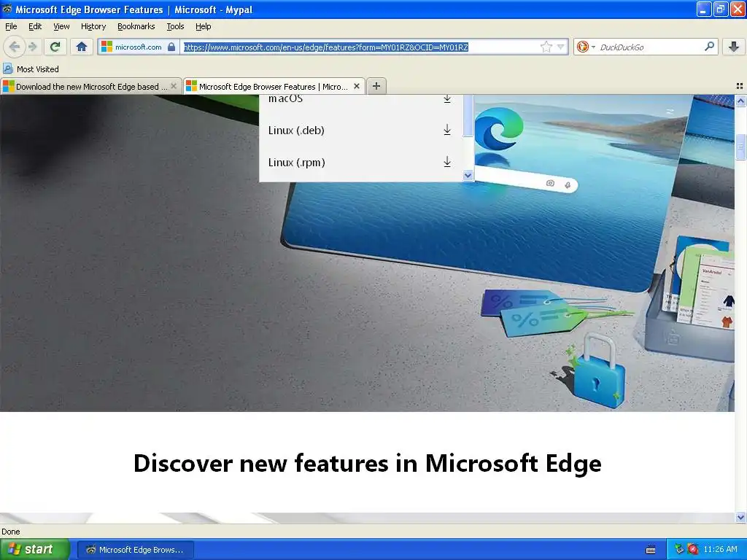Click the page scrollbar down arrow
The height and width of the screenshot is (560, 747).
(740, 517)
